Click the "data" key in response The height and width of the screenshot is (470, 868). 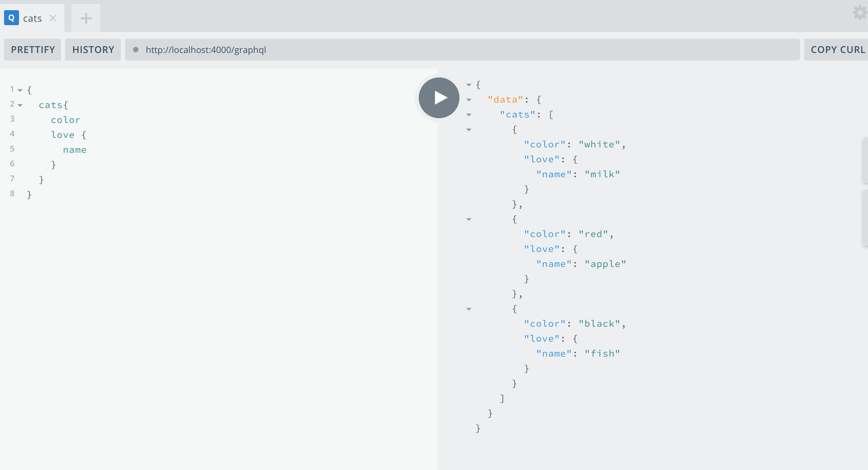pos(506,100)
